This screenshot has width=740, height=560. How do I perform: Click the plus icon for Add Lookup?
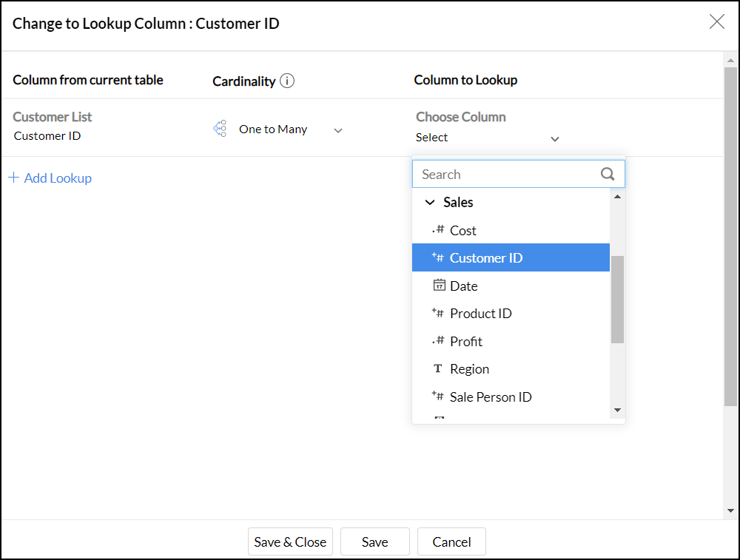click(x=13, y=178)
